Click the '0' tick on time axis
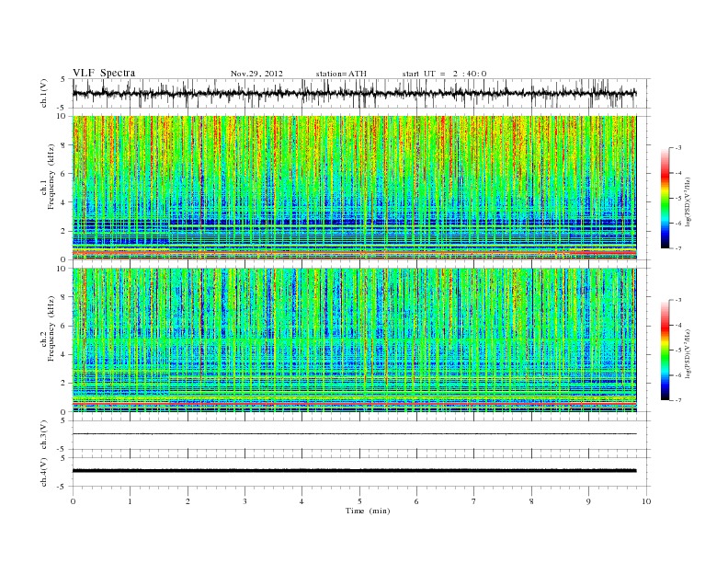This screenshot has width=728, height=563. 73,501
